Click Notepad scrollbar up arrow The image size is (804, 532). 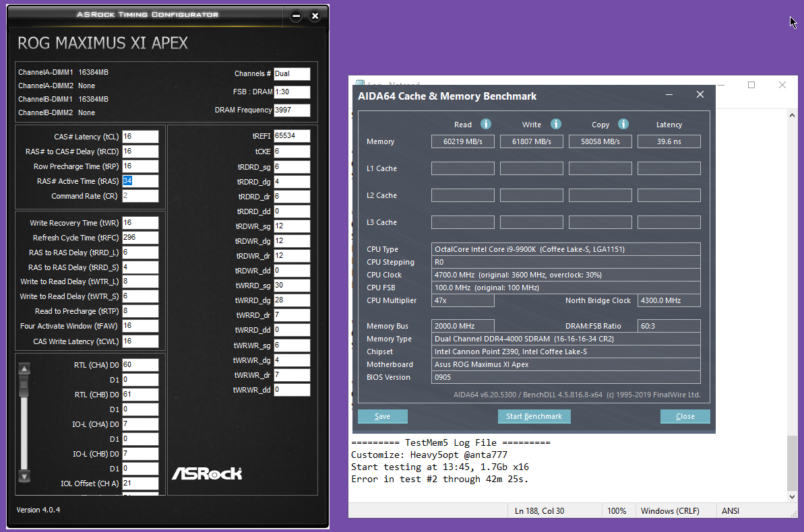(x=793, y=115)
